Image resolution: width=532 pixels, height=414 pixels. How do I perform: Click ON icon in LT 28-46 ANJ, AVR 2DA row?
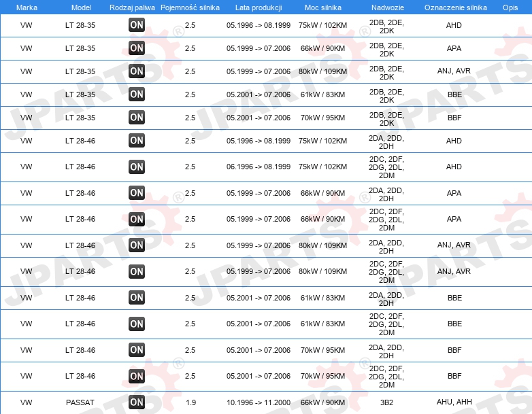coord(137,245)
